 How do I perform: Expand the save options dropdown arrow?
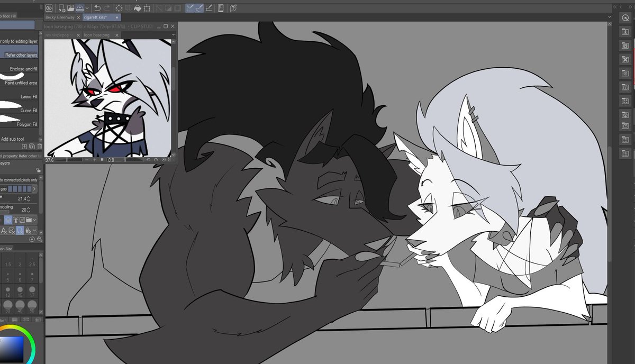click(87, 8)
